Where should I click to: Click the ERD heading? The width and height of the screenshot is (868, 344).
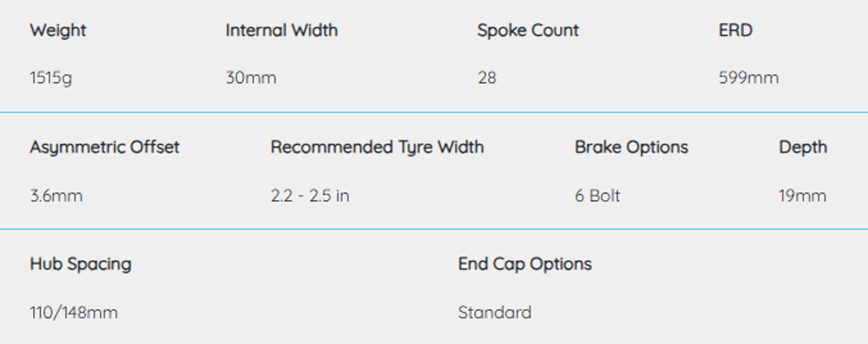(736, 30)
